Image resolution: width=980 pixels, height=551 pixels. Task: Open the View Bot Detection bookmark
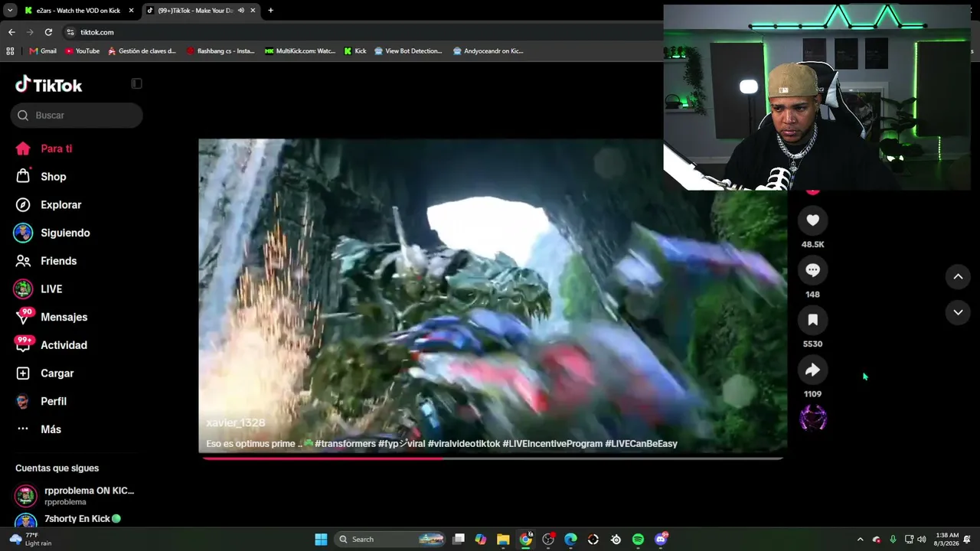pyautogui.click(x=408, y=51)
